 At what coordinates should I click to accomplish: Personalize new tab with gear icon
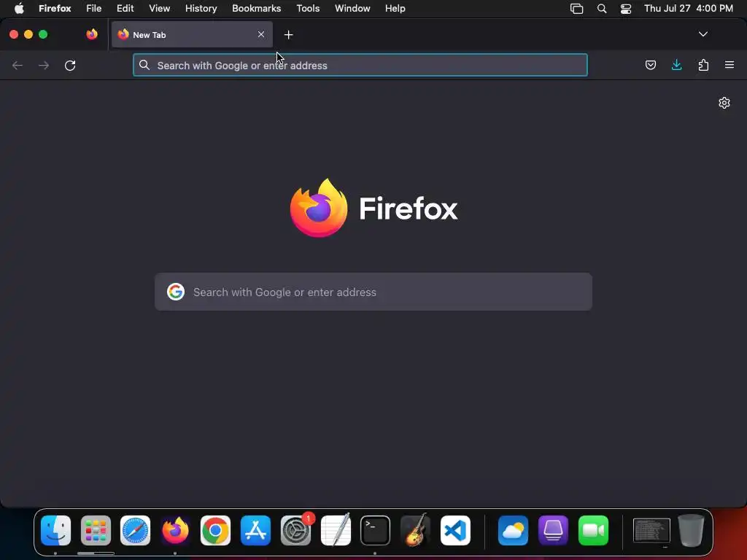724,103
